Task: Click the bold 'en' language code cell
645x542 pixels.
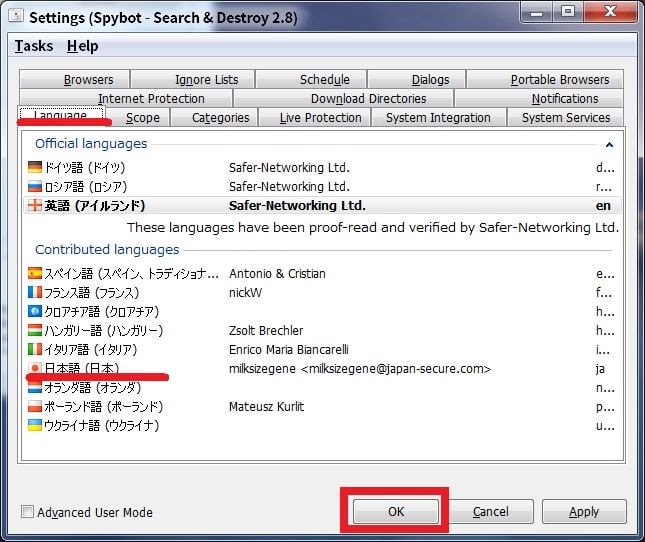Action: tap(603, 206)
